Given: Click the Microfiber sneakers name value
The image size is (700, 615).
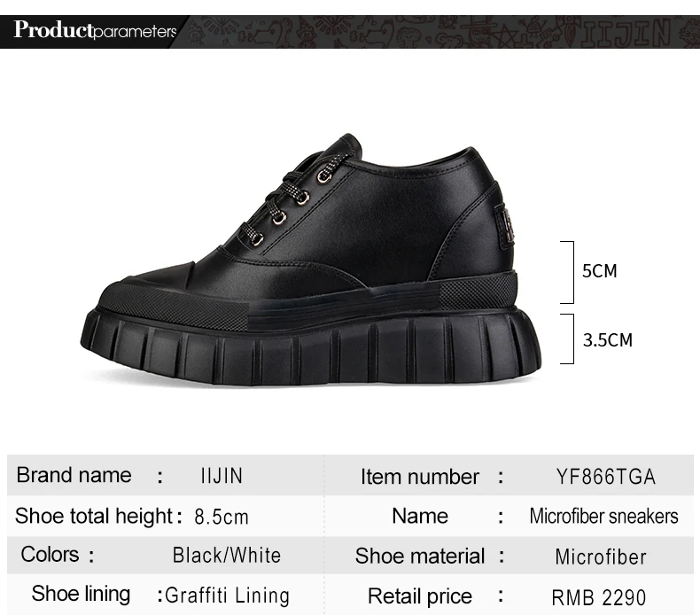Looking at the screenshot, I should [603, 517].
